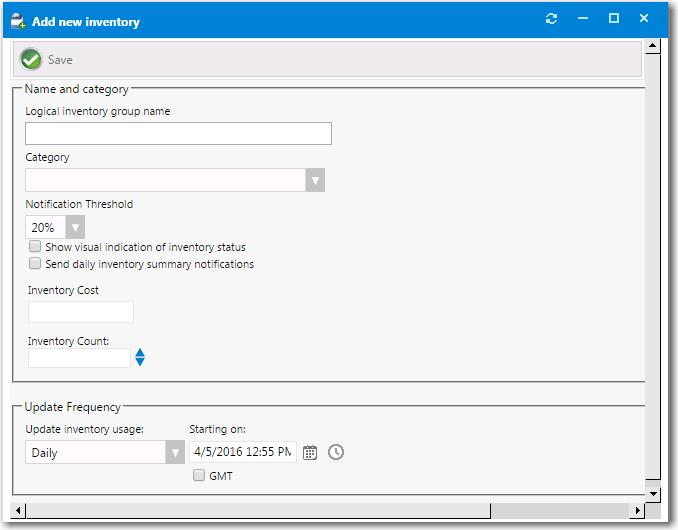Image resolution: width=678 pixels, height=530 pixels.
Task: Open the Category dropdown
Action: (315, 180)
